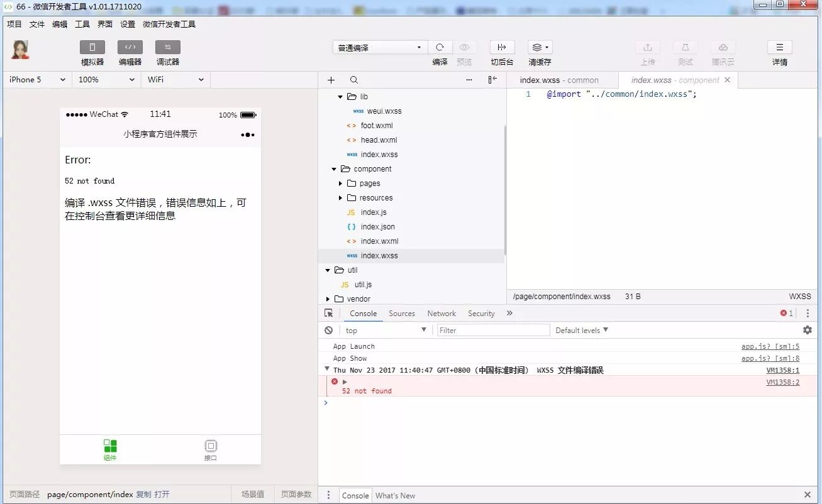
Task: Toggle the simulator (模拟器) panel
Action: [92, 47]
